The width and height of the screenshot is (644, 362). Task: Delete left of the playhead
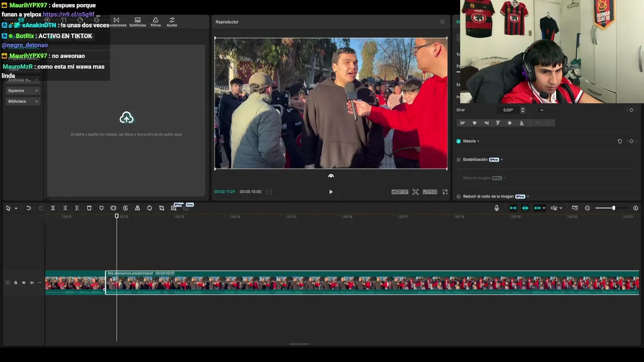(x=65, y=208)
